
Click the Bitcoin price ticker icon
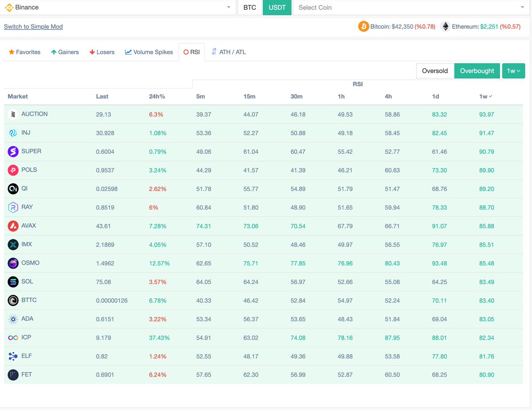coord(364,26)
